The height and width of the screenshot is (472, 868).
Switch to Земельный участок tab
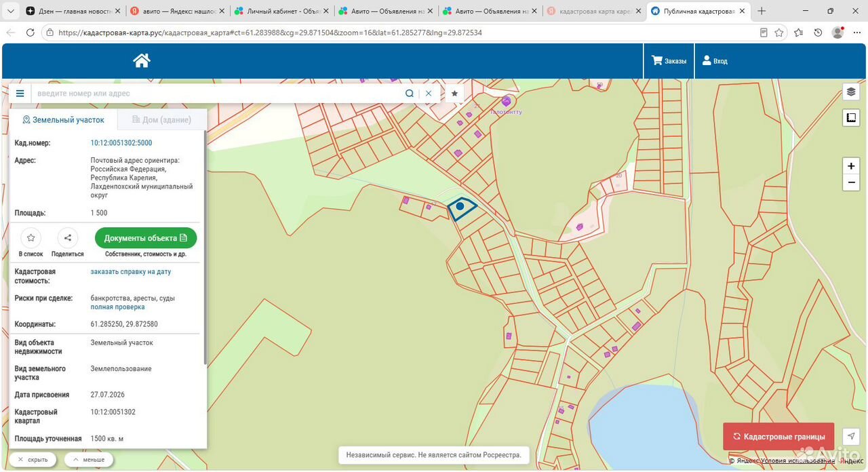pyautogui.click(x=64, y=119)
